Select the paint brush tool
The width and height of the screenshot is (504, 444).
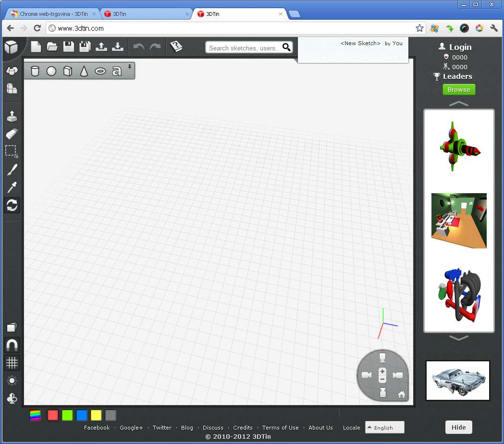12,170
